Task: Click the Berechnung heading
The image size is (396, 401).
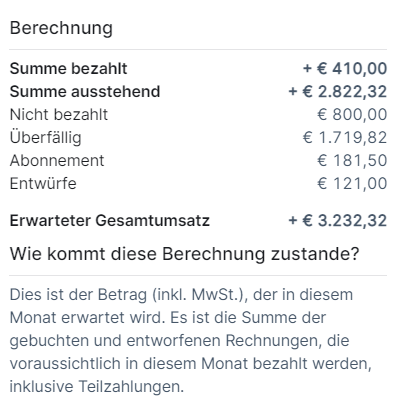Action: [x=61, y=28]
